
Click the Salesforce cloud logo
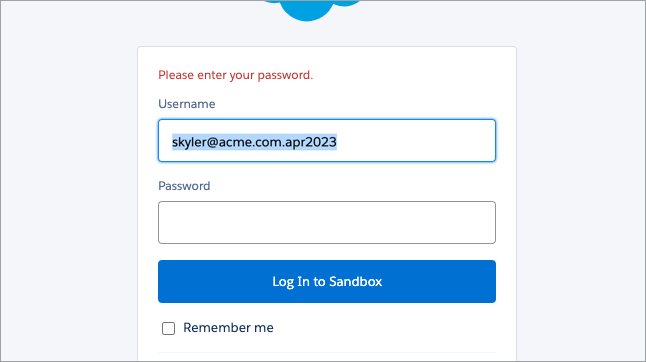click(x=311, y=9)
